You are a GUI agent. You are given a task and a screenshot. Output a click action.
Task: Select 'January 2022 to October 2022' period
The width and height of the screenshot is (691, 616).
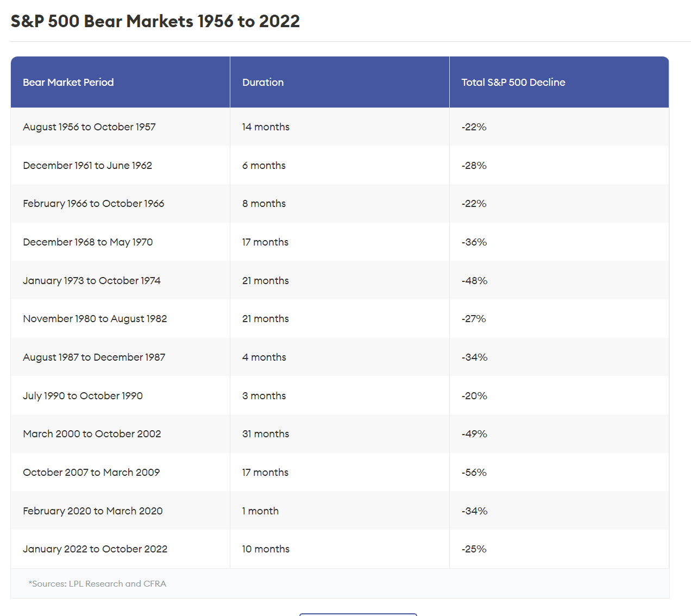coord(95,549)
